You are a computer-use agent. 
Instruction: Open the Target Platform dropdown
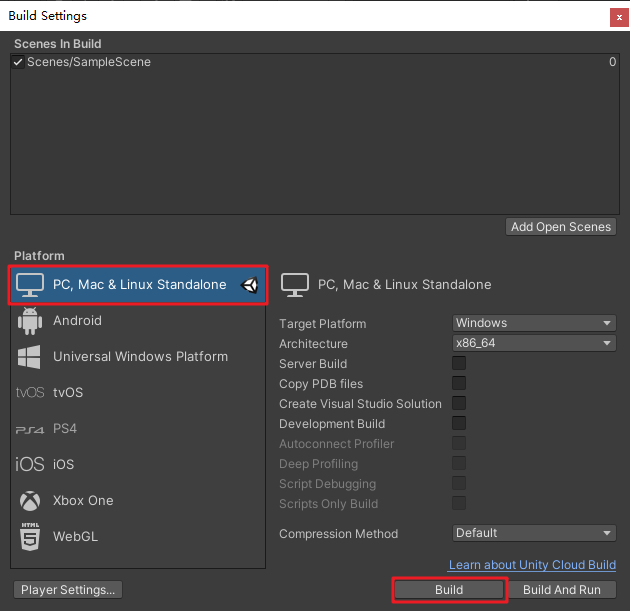pyautogui.click(x=534, y=323)
